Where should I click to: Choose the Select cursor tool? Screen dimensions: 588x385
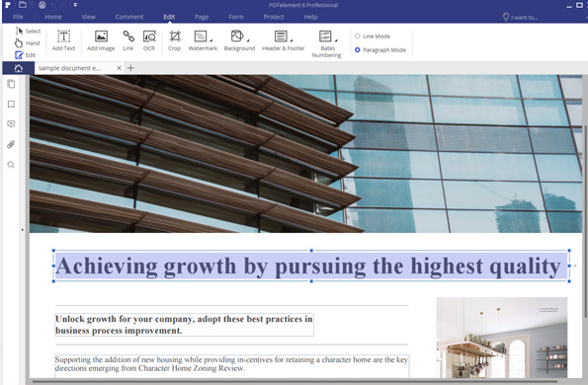(28, 31)
